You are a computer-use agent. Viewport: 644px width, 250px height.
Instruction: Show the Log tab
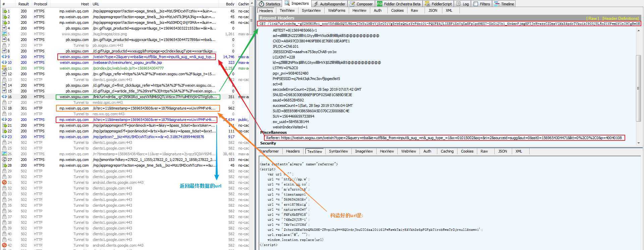tap(463, 4)
